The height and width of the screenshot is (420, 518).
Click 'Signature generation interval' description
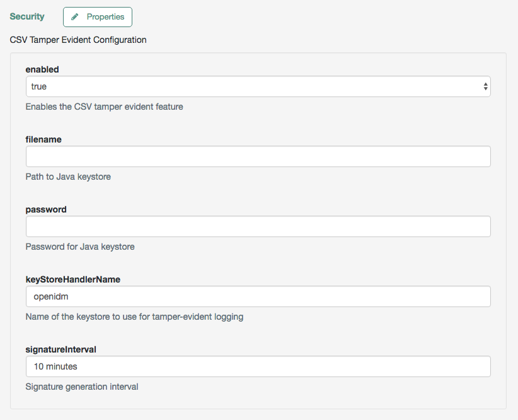coord(82,387)
